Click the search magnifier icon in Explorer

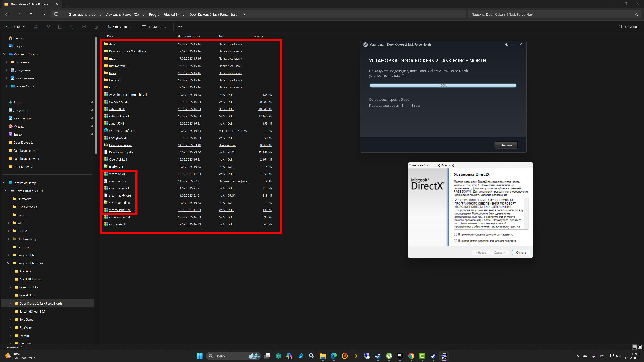click(636, 14)
